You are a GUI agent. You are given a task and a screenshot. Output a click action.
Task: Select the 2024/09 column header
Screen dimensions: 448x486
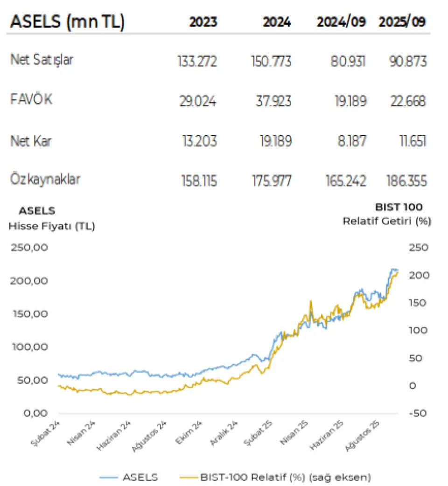342,22
